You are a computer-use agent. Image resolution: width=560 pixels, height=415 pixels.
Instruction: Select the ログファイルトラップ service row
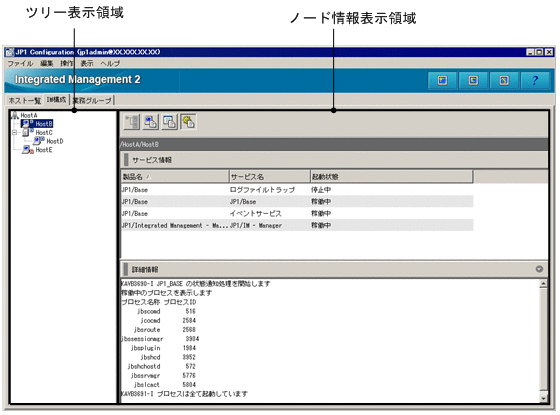click(x=297, y=190)
